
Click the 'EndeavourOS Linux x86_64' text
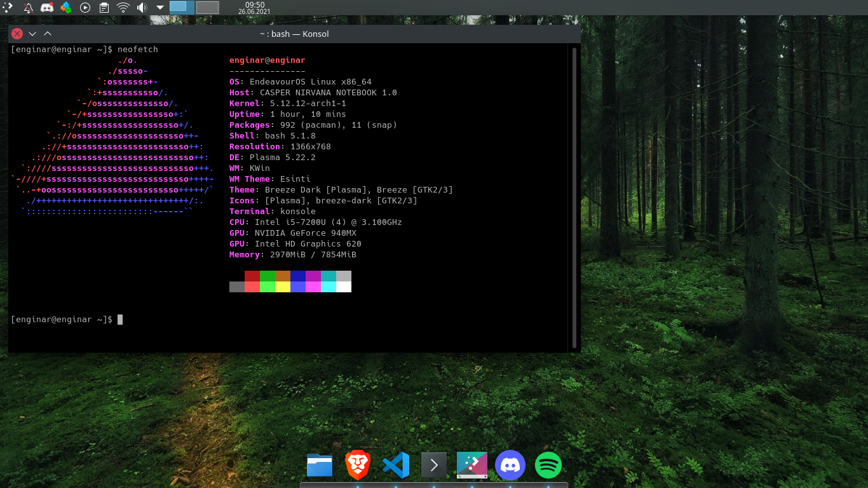click(x=311, y=82)
